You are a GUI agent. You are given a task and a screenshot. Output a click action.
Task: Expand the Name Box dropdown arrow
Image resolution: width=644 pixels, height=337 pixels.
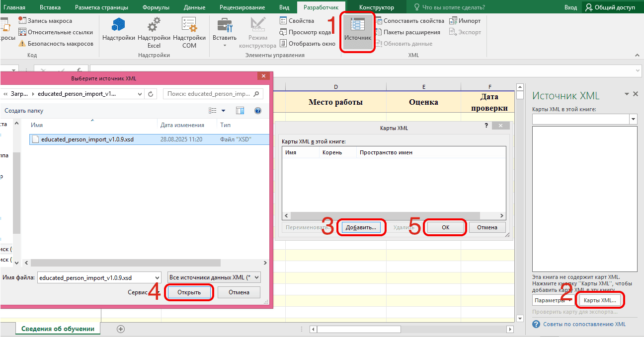pos(14,71)
